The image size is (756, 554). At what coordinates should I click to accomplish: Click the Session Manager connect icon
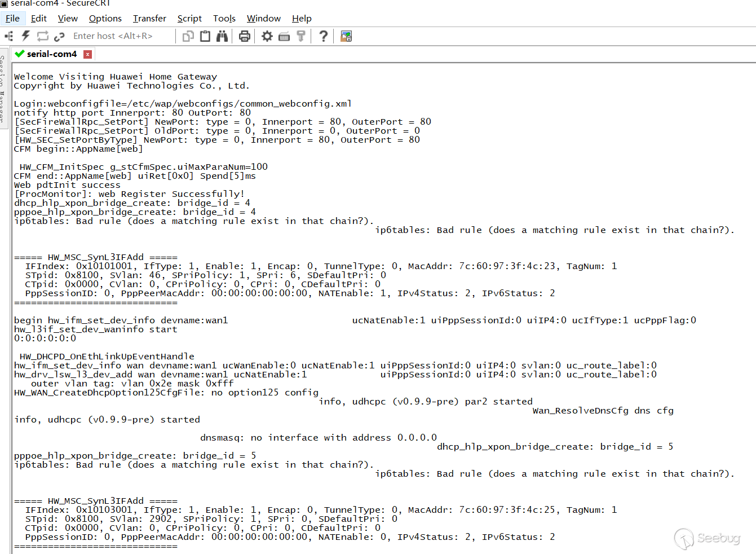9,36
